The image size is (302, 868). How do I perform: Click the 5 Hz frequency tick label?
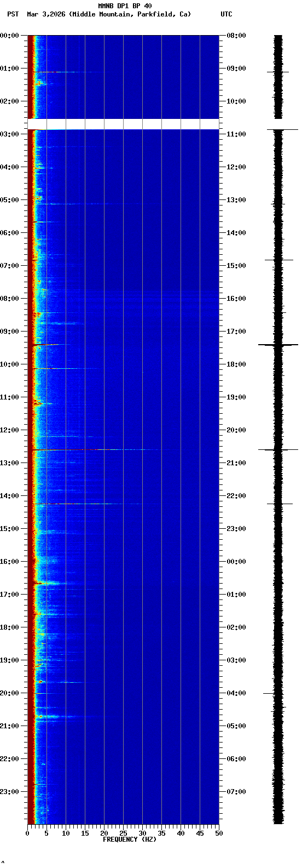click(x=47, y=833)
